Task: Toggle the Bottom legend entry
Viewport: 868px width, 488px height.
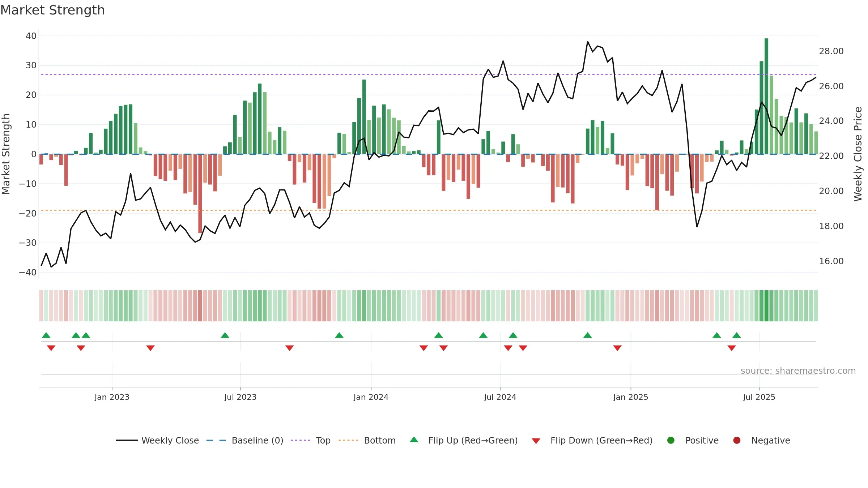Action: pyautogui.click(x=367, y=440)
